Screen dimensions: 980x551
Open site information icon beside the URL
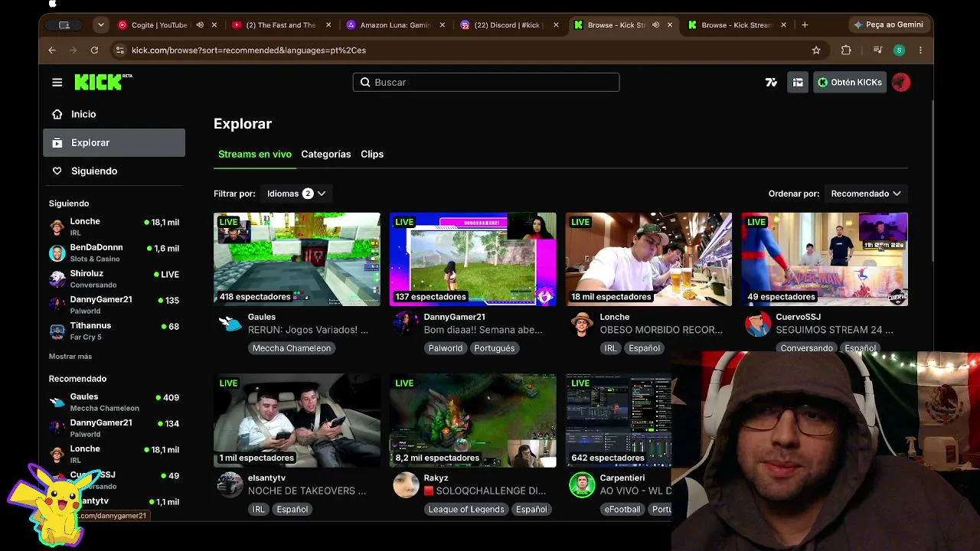click(119, 51)
